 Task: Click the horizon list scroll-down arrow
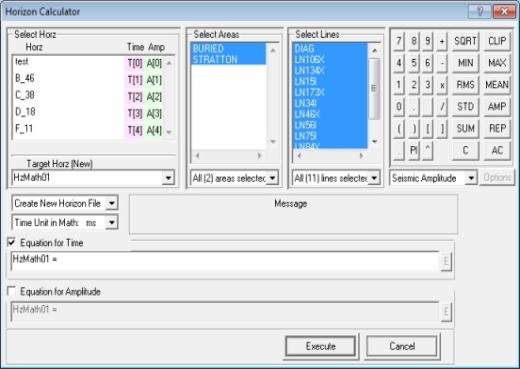[169, 132]
